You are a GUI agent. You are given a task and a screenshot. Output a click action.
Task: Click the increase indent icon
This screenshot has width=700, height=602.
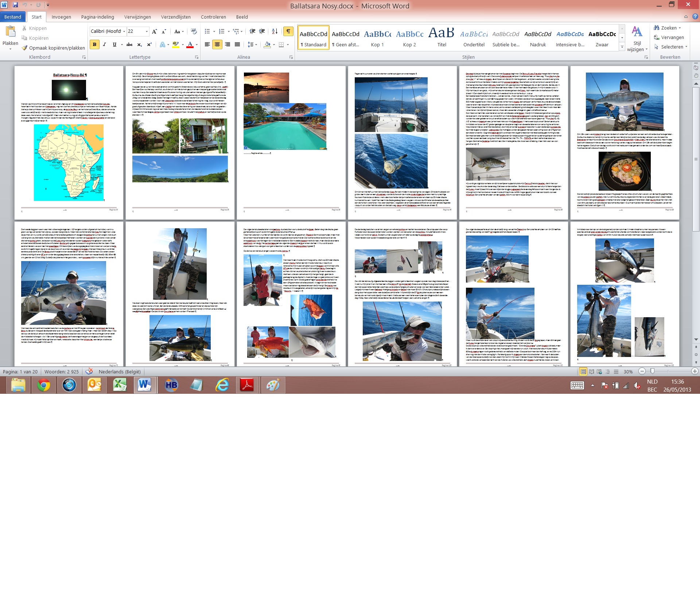262,31
